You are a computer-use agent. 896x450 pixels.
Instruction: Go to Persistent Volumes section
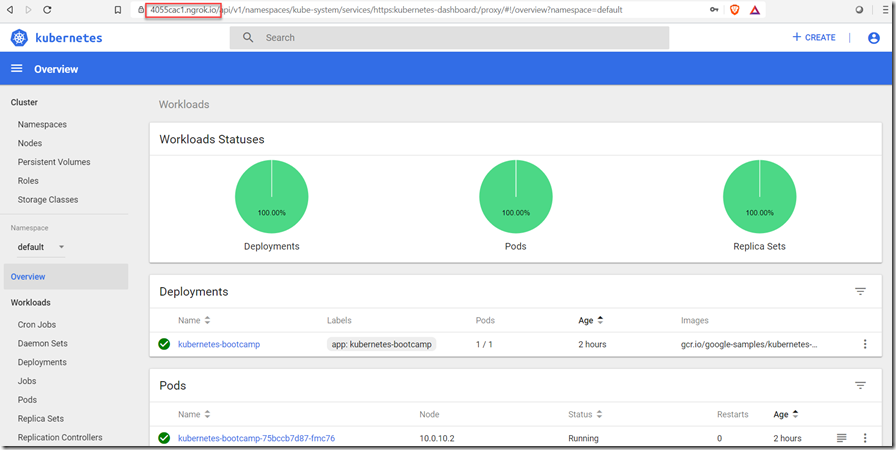(54, 162)
